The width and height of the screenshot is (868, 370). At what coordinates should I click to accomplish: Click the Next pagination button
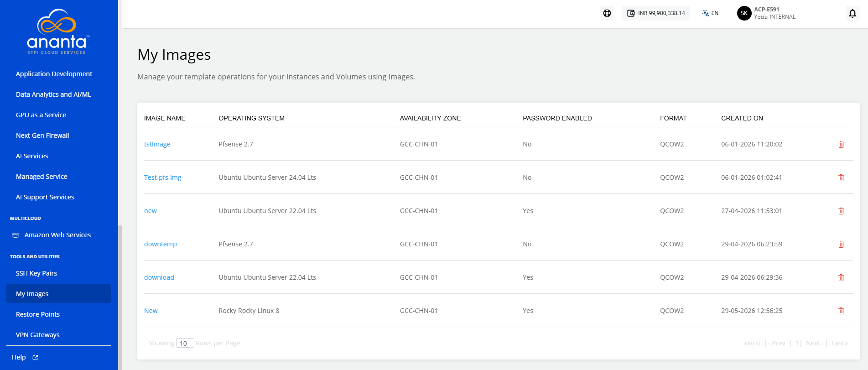(x=815, y=343)
